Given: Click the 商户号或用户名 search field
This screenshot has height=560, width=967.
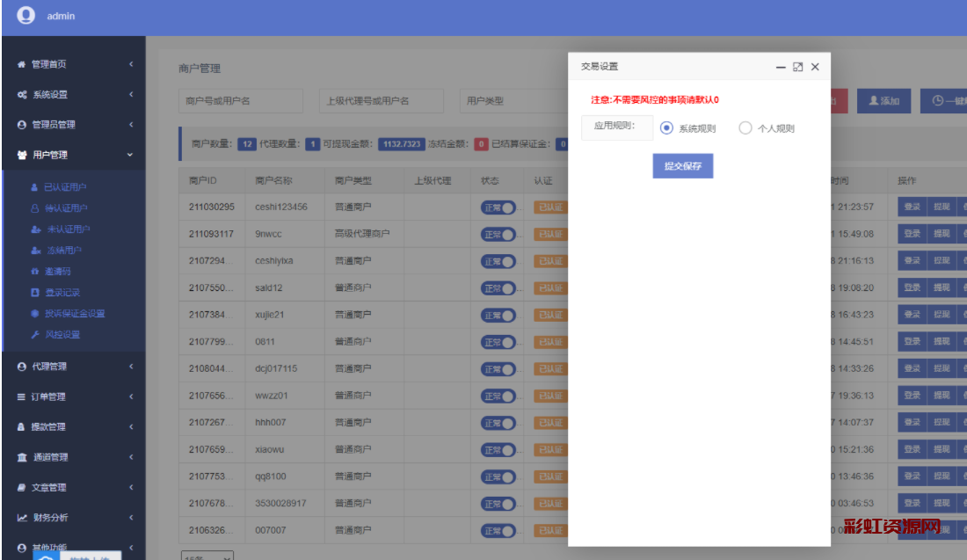Looking at the screenshot, I should [x=240, y=101].
